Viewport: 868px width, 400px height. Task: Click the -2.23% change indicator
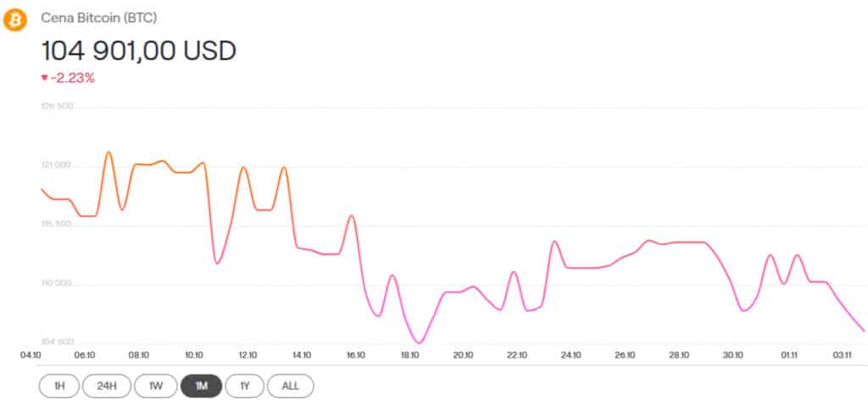coord(70,77)
